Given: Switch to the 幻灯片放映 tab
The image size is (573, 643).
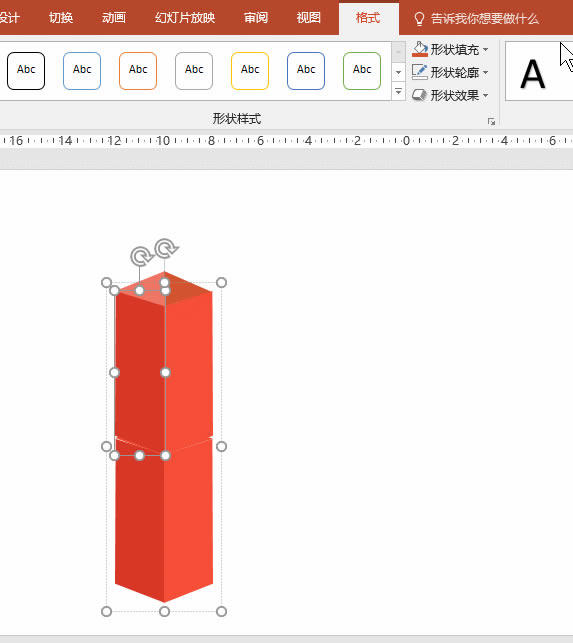Looking at the screenshot, I should (185, 18).
